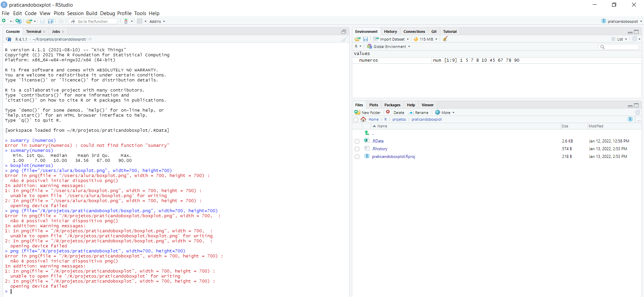The width and height of the screenshot is (644, 297).
Task: Click the Save current document icon
Action: pos(42,21)
